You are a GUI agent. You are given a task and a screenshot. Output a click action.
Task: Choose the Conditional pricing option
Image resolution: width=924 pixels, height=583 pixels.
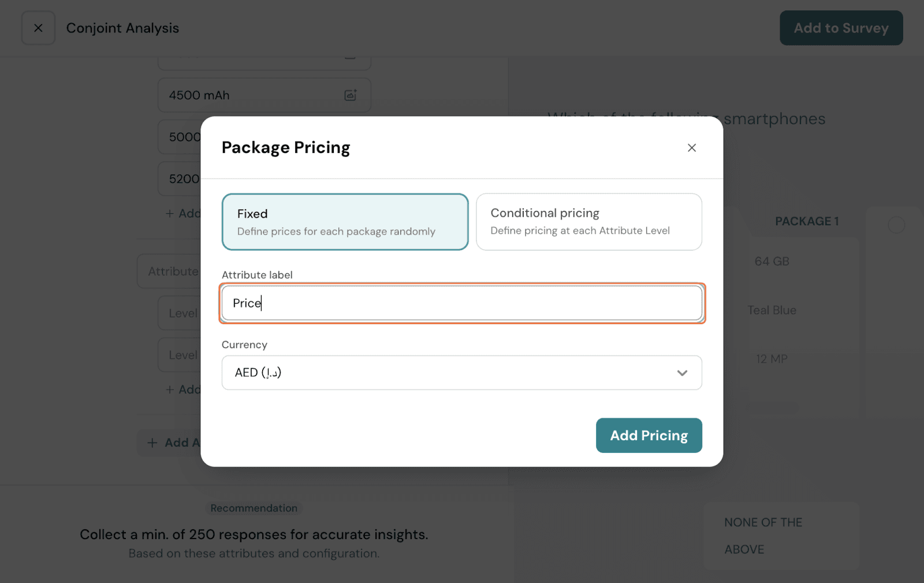pos(588,222)
